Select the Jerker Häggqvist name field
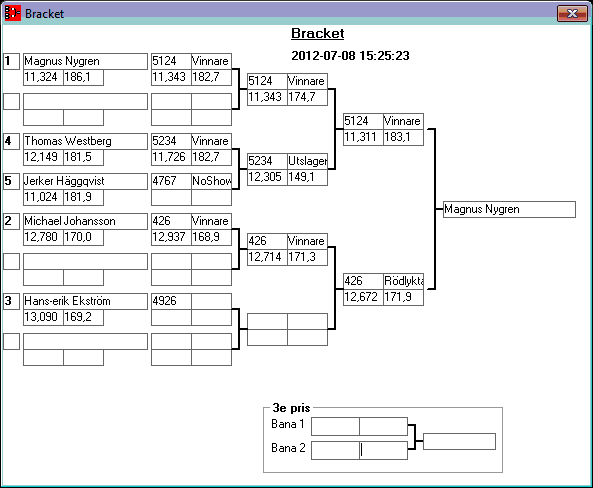 coord(85,181)
